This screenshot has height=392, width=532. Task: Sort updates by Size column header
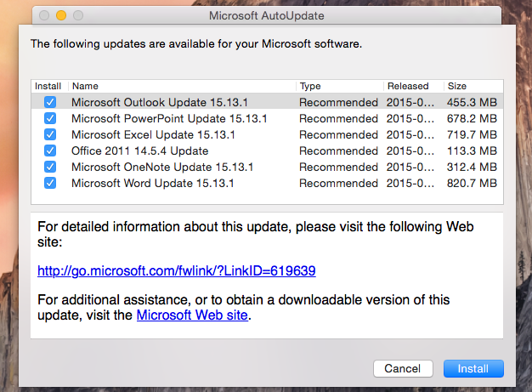point(473,86)
